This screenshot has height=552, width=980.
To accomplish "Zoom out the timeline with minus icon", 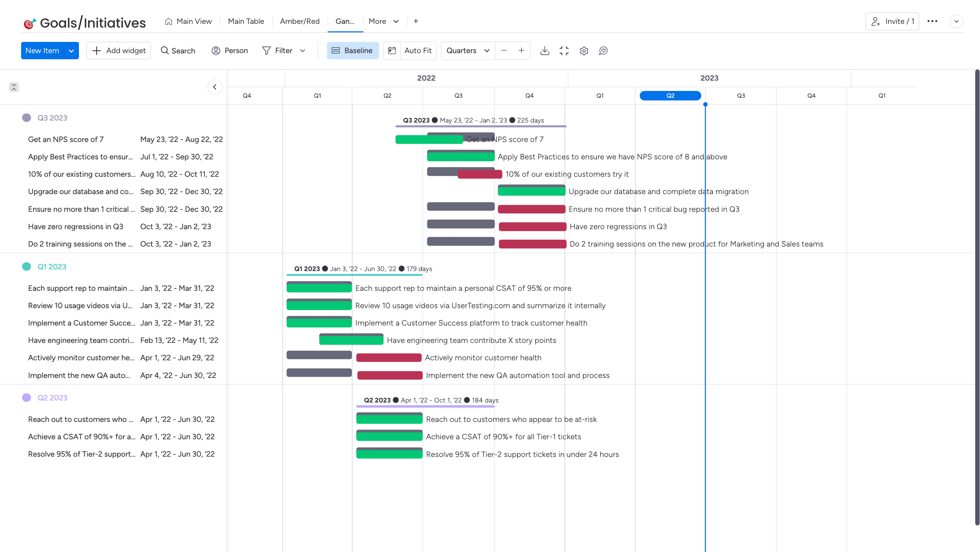I will click(504, 51).
